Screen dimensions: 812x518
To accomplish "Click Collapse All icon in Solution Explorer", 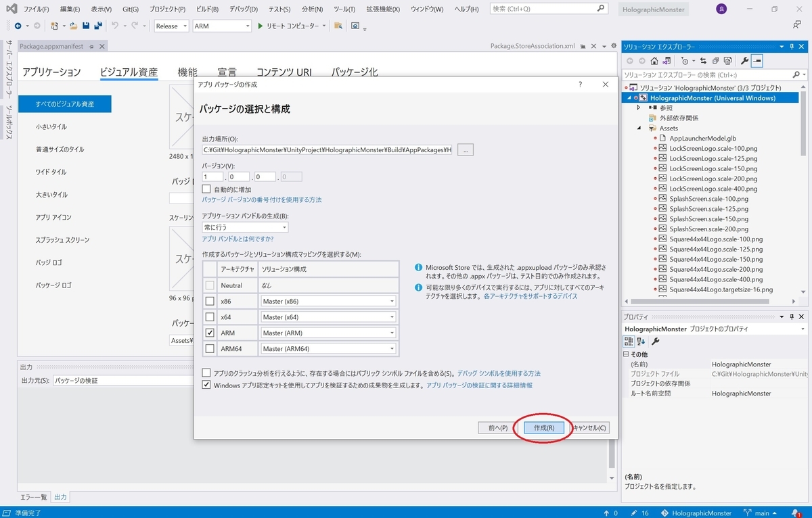I will pyautogui.click(x=715, y=61).
